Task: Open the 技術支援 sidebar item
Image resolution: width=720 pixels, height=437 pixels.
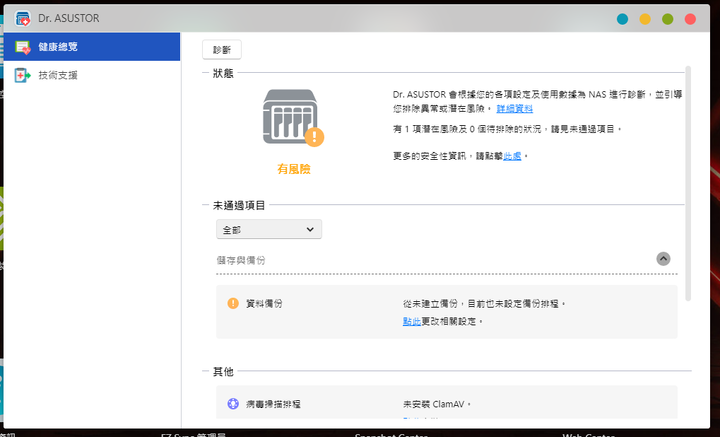Action: (92, 75)
